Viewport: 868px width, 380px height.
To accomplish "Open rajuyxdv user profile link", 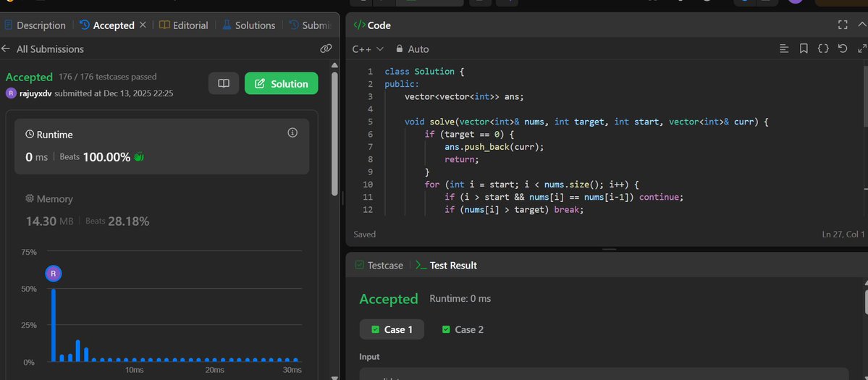I will point(35,93).
